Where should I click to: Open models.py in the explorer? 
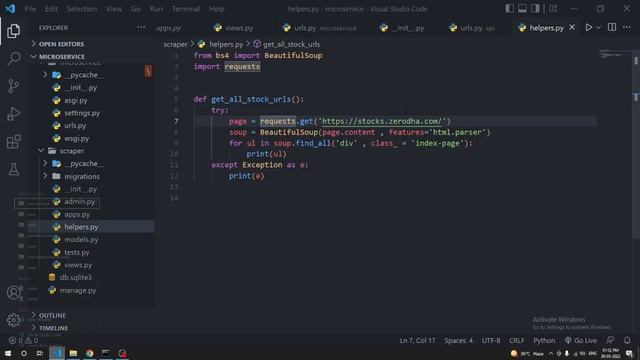(x=81, y=240)
